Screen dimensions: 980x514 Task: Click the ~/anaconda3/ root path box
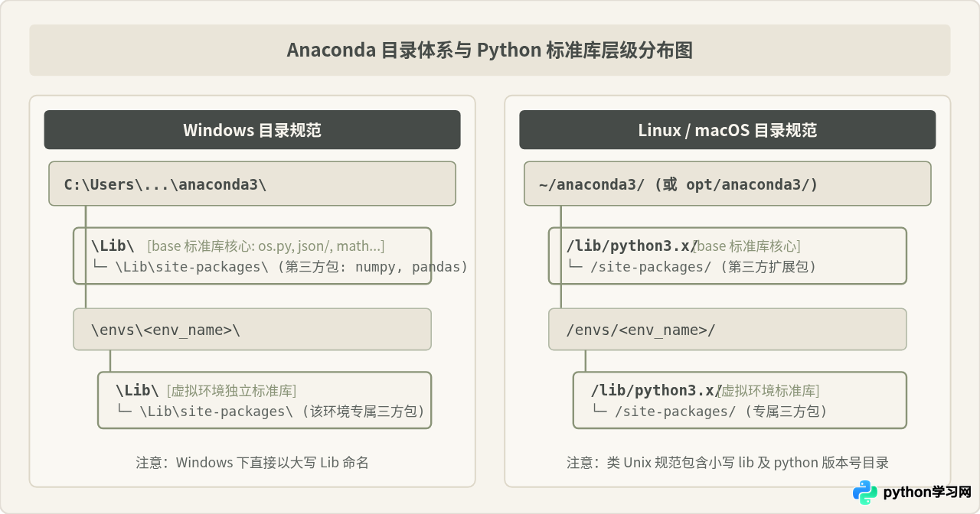point(727,184)
